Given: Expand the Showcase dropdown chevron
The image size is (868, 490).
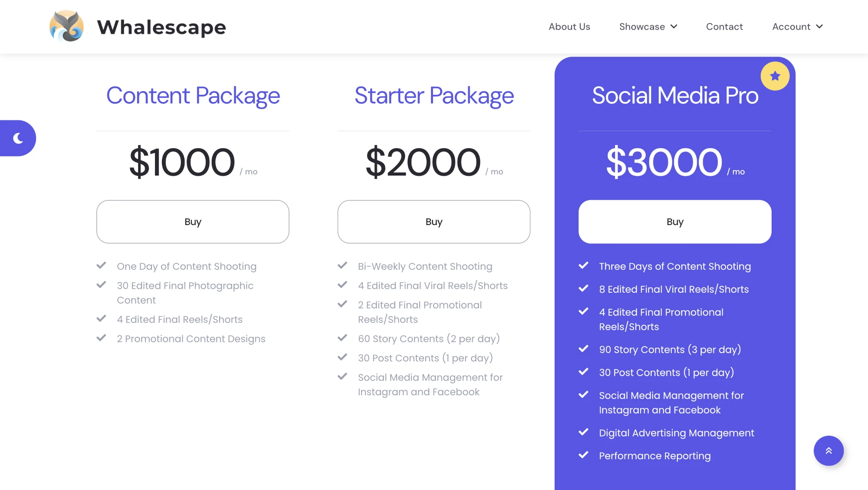Looking at the screenshot, I should 674,26.
